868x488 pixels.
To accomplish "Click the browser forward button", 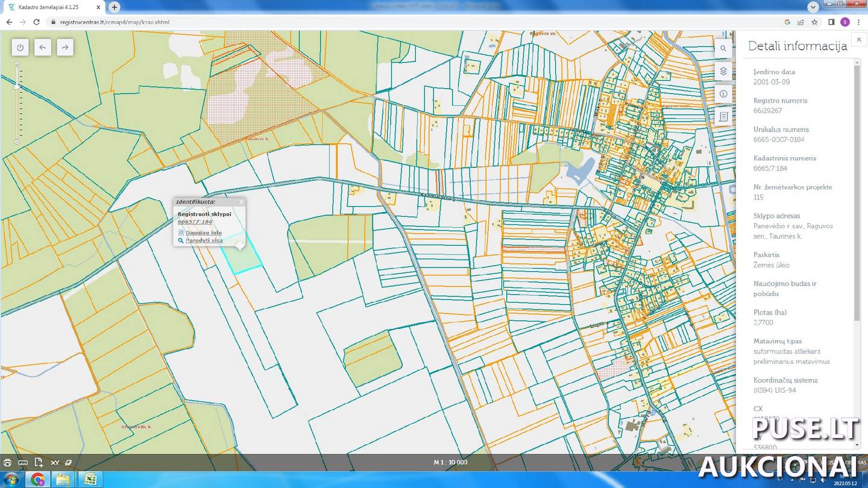I will coord(23,22).
